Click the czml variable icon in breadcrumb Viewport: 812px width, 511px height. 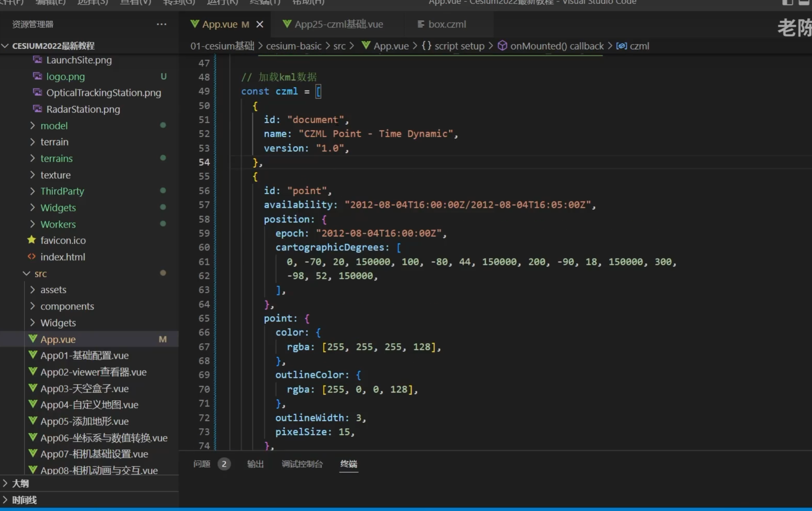[x=621, y=46]
